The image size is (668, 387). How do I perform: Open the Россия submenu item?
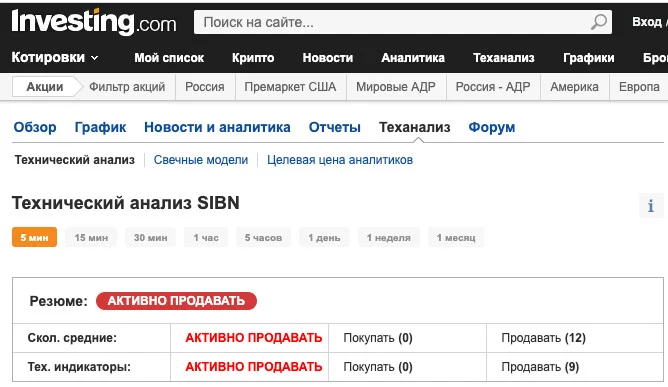point(204,87)
